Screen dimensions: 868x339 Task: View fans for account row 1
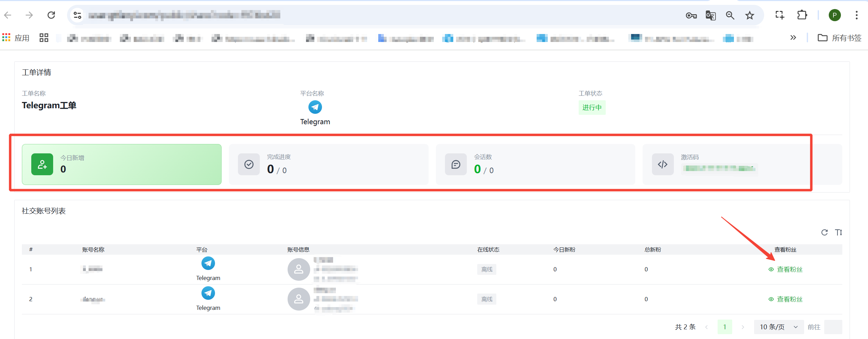[786, 270]
